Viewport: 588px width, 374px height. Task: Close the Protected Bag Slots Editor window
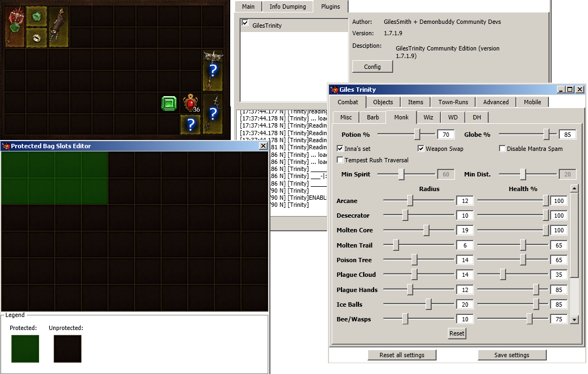tap(263, 146)
